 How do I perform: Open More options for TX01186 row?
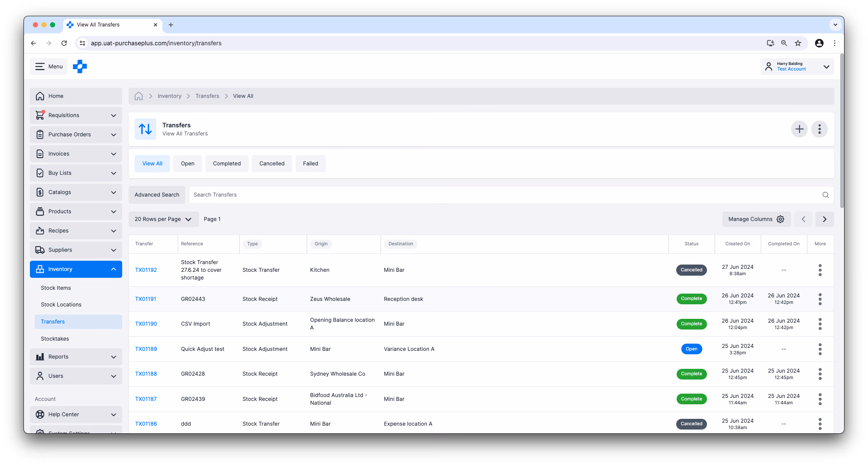coord(820,424)
